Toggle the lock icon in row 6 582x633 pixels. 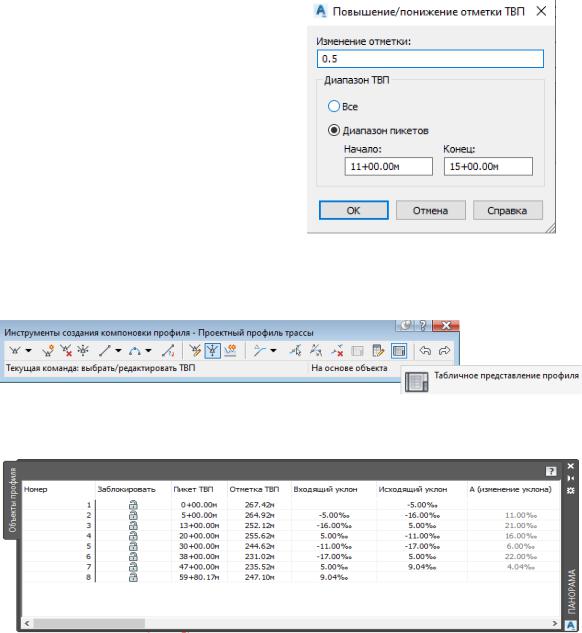[x=133, y=557]
